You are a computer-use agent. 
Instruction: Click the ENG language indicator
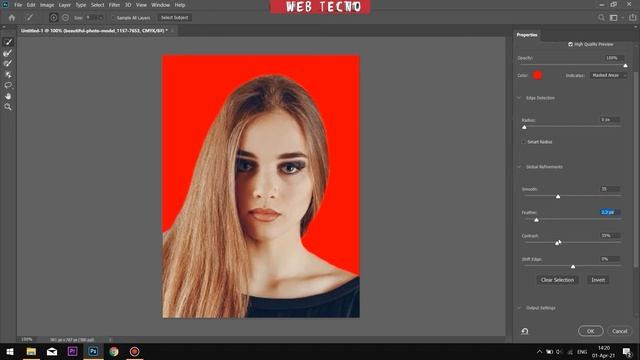pyautogui.click(x=582, y=352)
